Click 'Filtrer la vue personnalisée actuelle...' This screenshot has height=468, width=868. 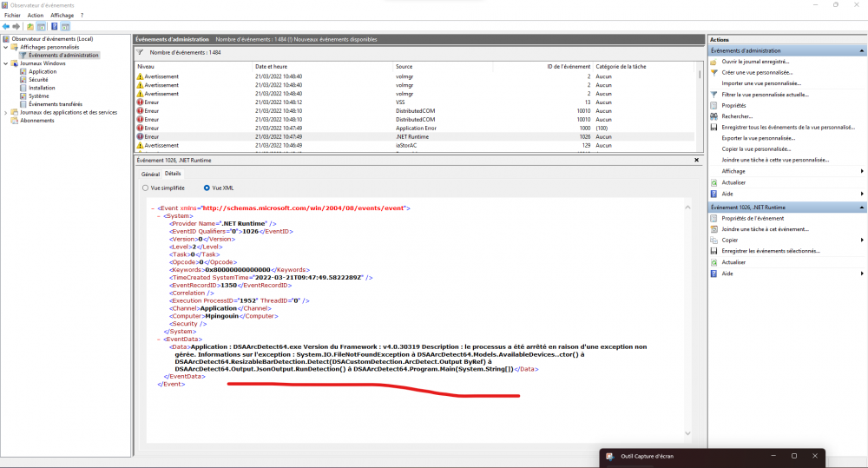coord(765,94)
